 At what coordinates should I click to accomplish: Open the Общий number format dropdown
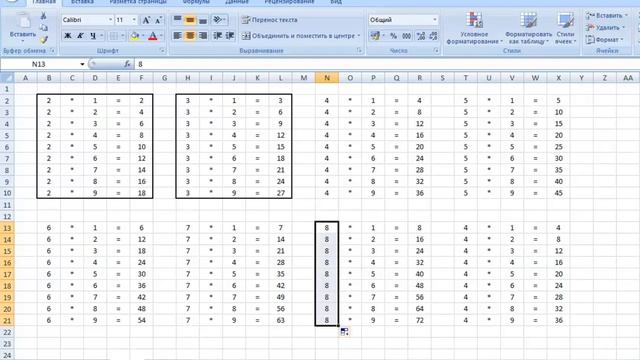tap(435, 20)
